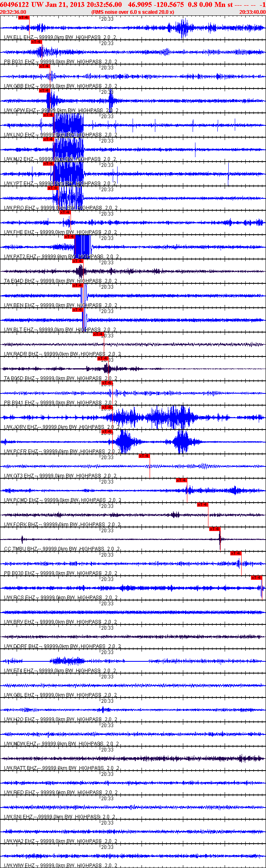Click the red pick marker on UW.ELL trace
266x868 pixels.
pos(24,17)
